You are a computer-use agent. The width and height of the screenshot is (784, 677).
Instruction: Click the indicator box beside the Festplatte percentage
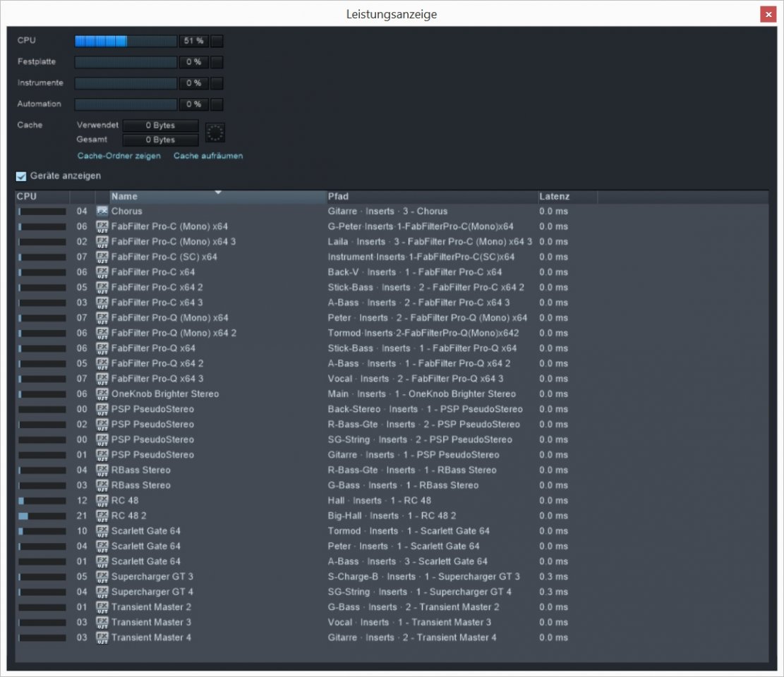click(x=217, y=62)
